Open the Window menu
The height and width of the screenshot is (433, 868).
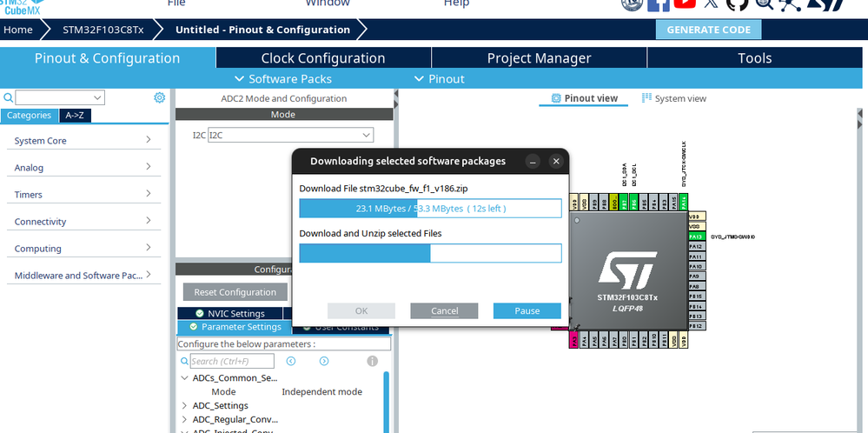click(328, 3)
